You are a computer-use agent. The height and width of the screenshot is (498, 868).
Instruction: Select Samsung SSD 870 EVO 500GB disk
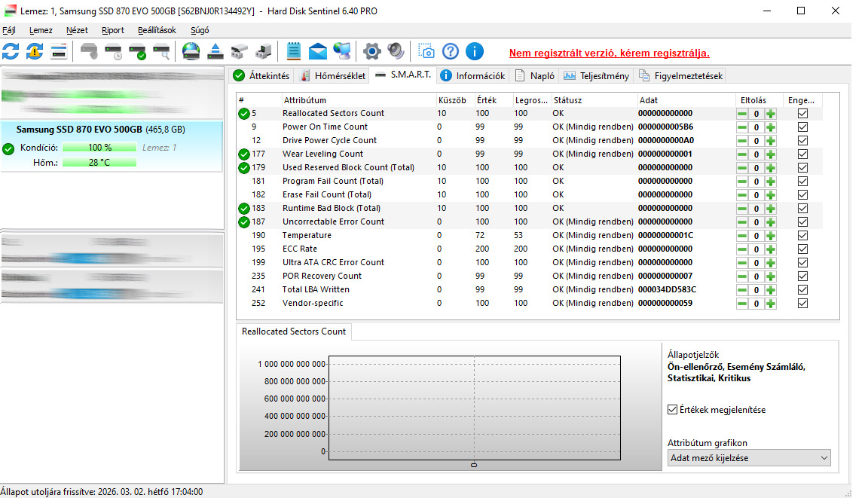(112, 147)
